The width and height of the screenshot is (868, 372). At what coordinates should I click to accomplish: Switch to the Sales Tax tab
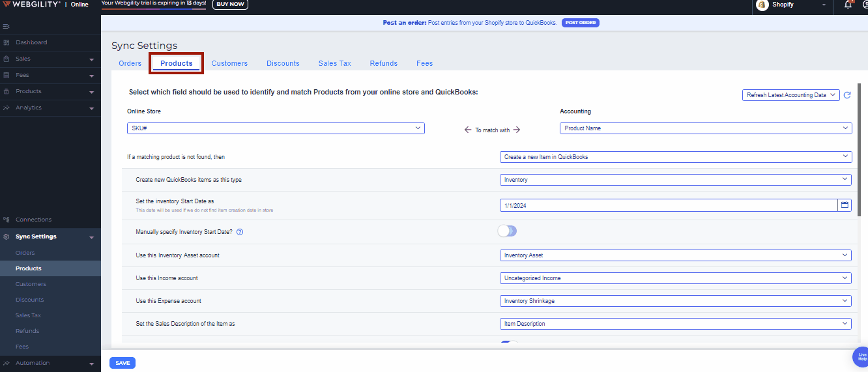point(334,63)
